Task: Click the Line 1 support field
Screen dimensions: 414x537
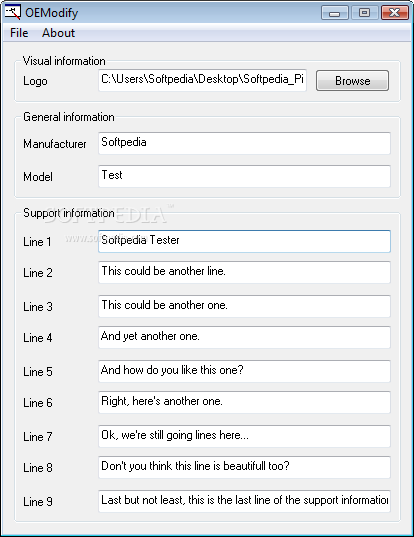Action: click(x=244, y=241)
